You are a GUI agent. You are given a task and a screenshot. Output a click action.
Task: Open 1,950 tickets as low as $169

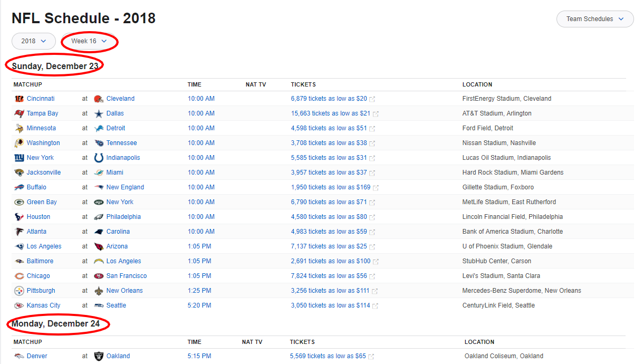(331, 187)
